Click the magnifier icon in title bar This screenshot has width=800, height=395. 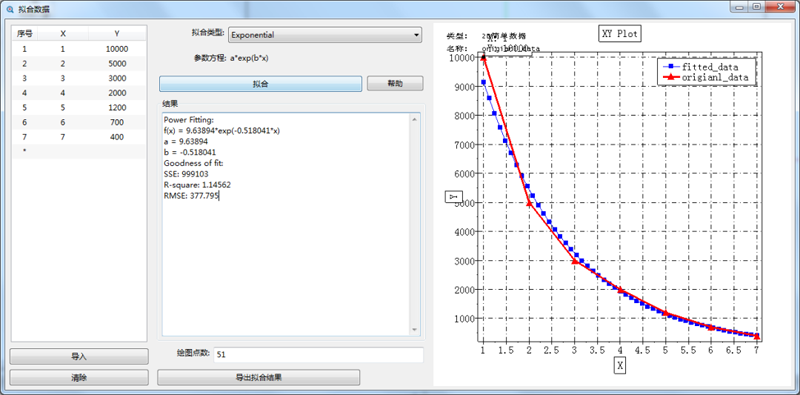[x=10, y=9]
